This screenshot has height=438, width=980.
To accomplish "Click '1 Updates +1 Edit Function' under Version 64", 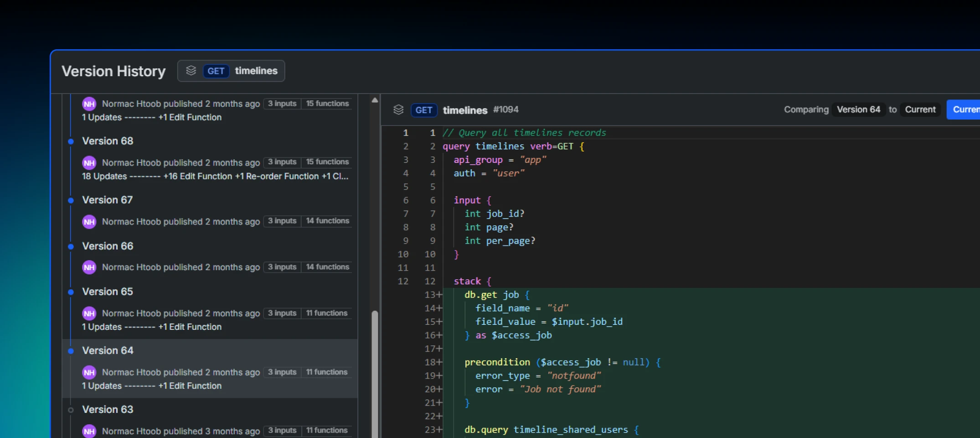I will click(152, 386).
